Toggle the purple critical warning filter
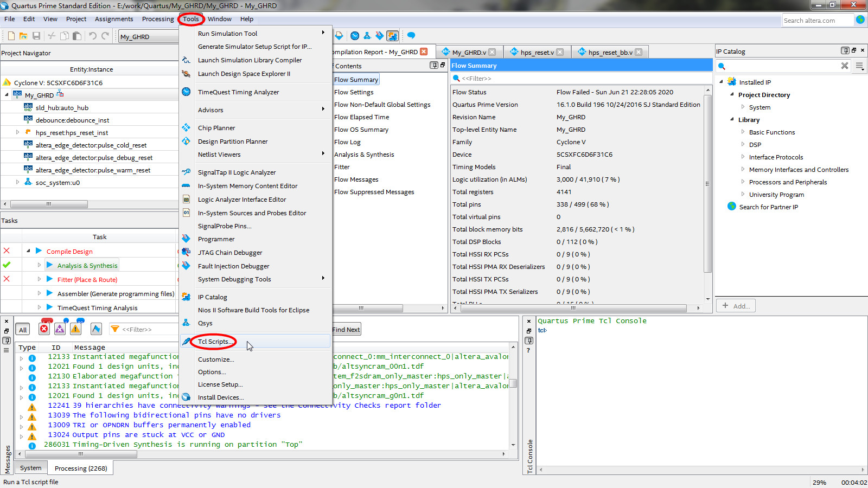This screenshot has height=488, width=868. pyautogui.click(x=60, y=329)
